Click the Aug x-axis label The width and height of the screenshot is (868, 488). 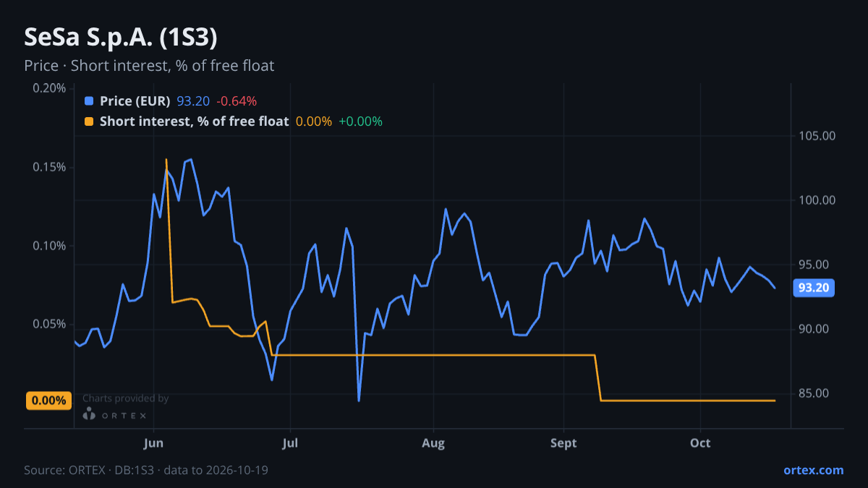[433, 443]
